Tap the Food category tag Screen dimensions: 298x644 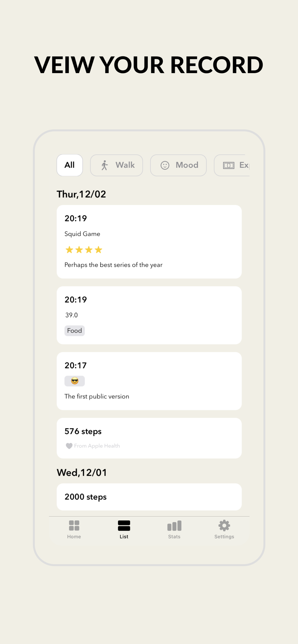(74, 331)
